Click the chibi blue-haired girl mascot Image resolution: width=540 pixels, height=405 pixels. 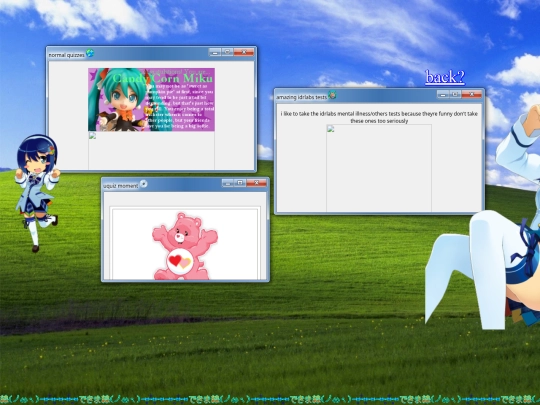(x=37, y=193)
